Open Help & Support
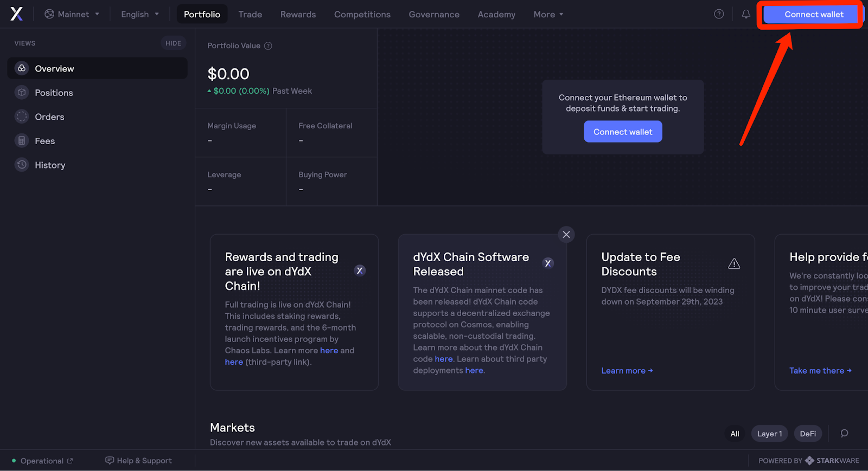This screenshot has height=471, width=868. [x=138, y=461]
